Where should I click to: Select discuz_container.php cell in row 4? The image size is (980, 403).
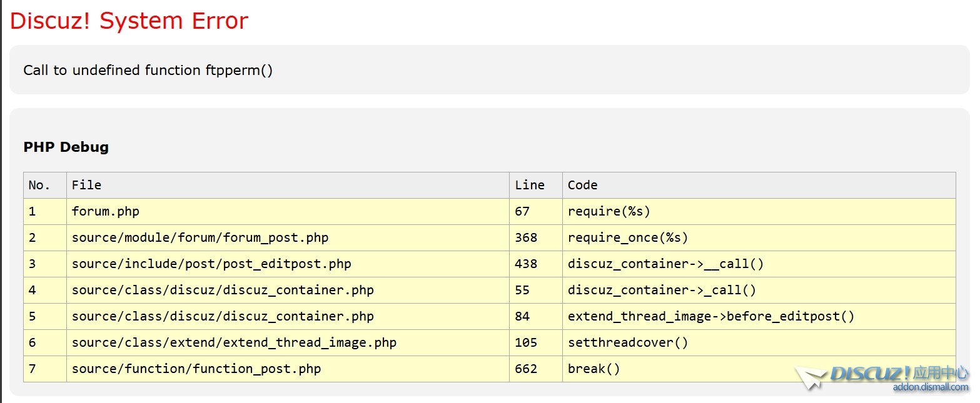[288, 291]
